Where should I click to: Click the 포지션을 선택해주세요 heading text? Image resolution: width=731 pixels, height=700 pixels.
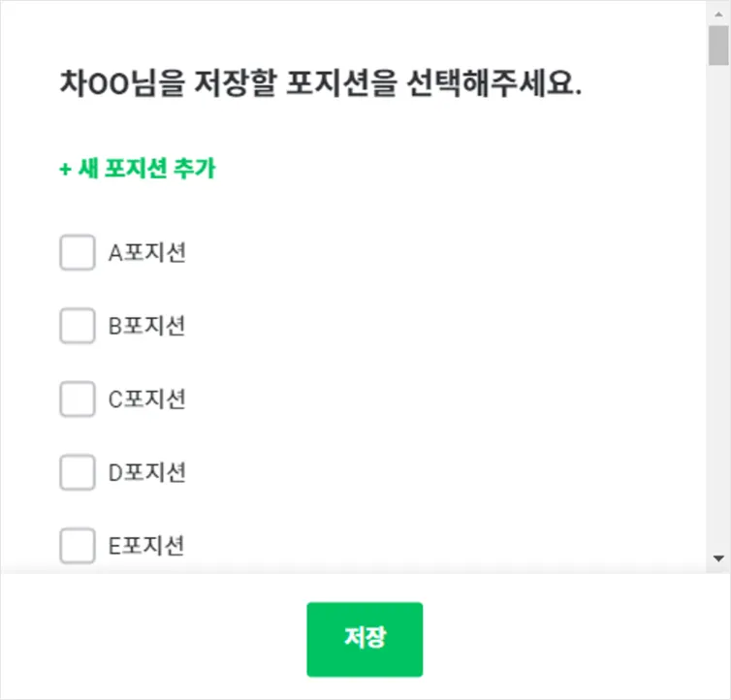434,84
